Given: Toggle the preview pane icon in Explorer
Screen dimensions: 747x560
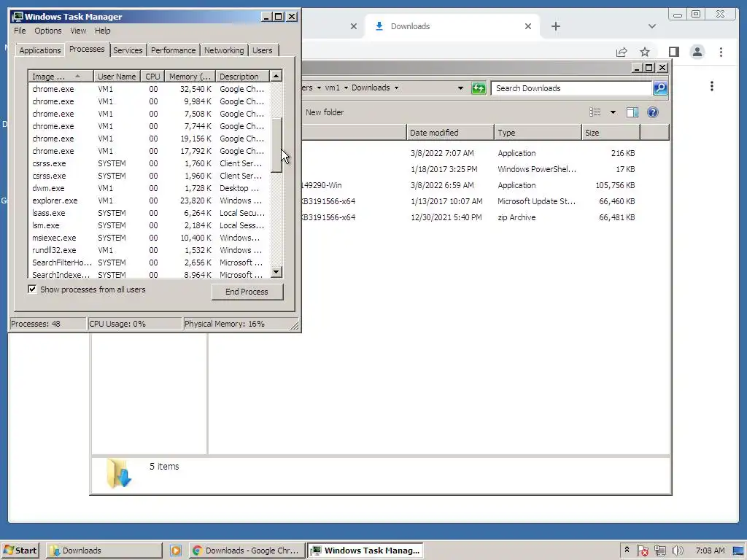Looking at the screenshot, I should tap(632, 112).
